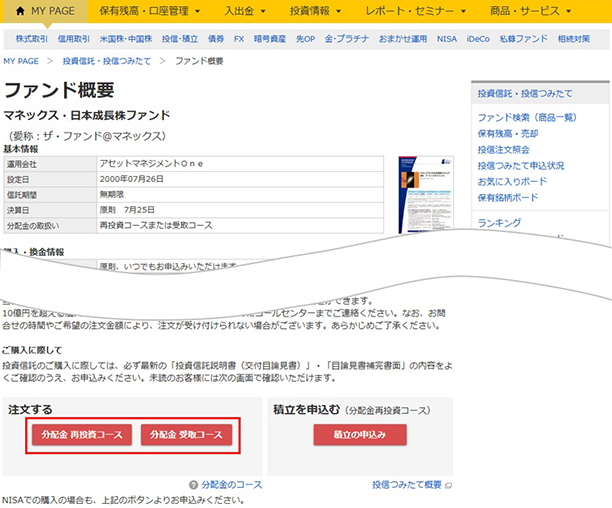Image resolution: width=612 pixels, height=508 pixels.
Task: Select the 2000年07月26日 date value
Action: (x=132, y=179)
